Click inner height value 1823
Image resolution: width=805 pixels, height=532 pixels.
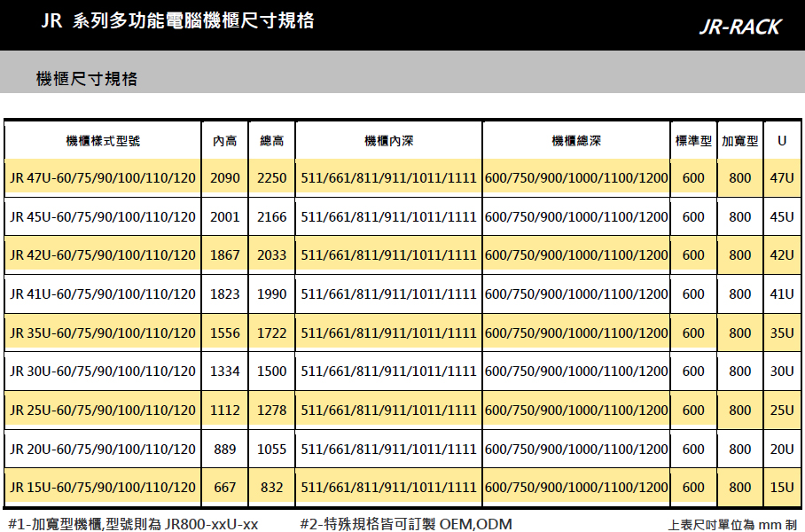tap(225, 294)
